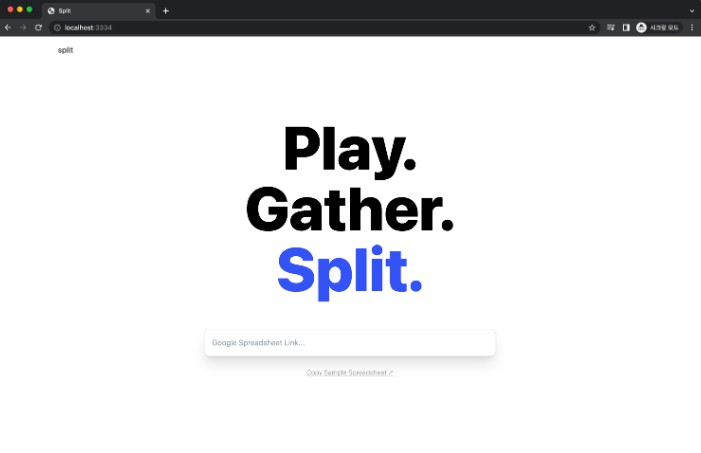Toggle the browser side panel icon
701x453 pixels.
coord(626,28)
